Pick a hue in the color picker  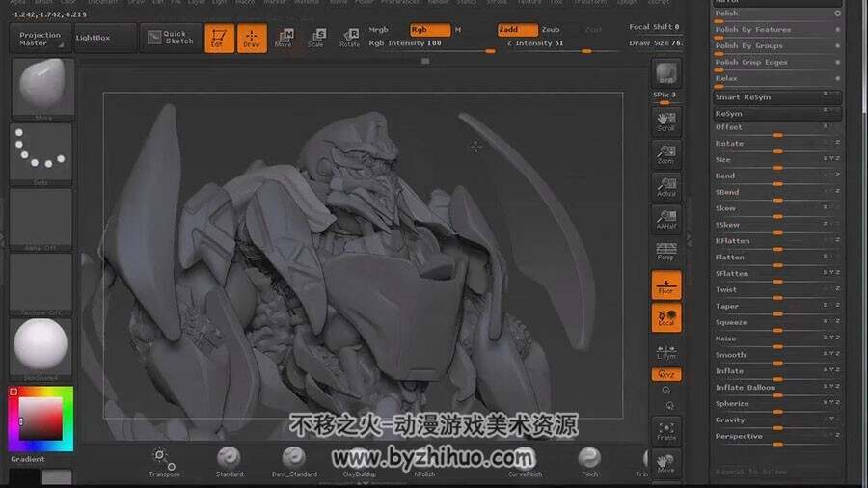41,419
